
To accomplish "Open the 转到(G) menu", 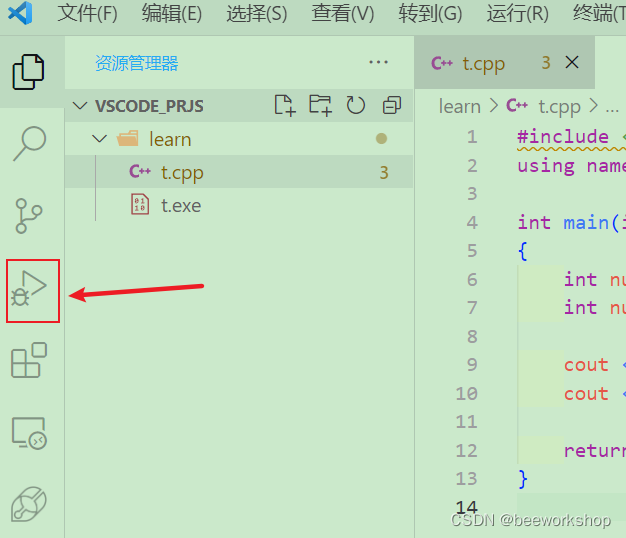I will 430,13.
